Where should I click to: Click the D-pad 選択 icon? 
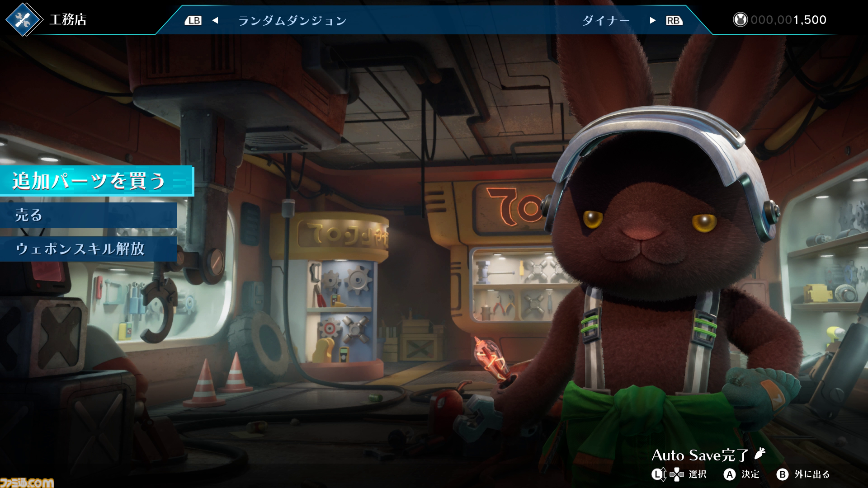[x=677, y=474]
